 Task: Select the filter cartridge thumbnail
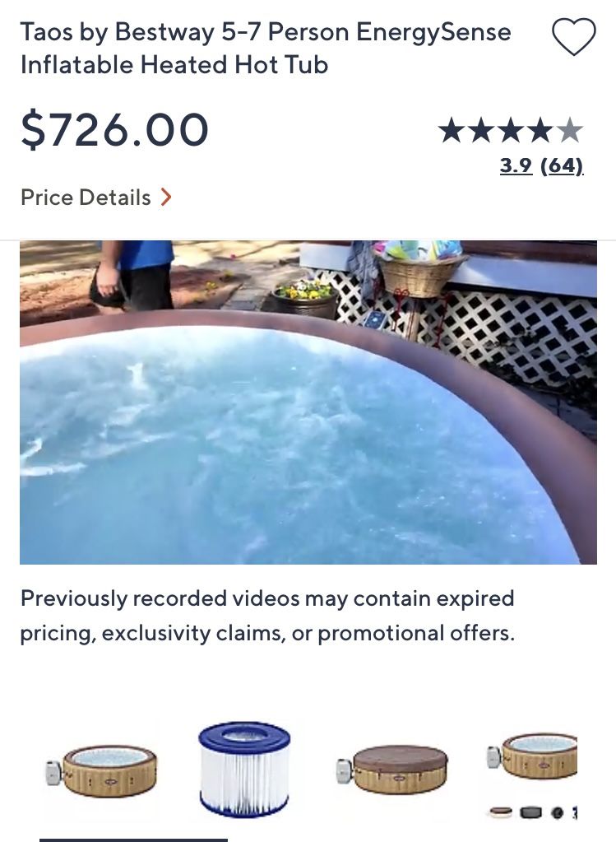point(244,768)
